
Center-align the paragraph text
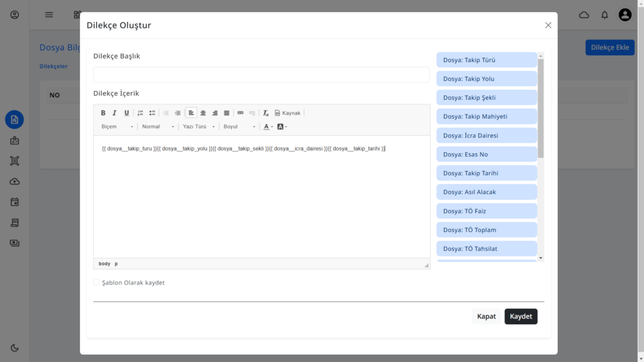click(203, 113)
